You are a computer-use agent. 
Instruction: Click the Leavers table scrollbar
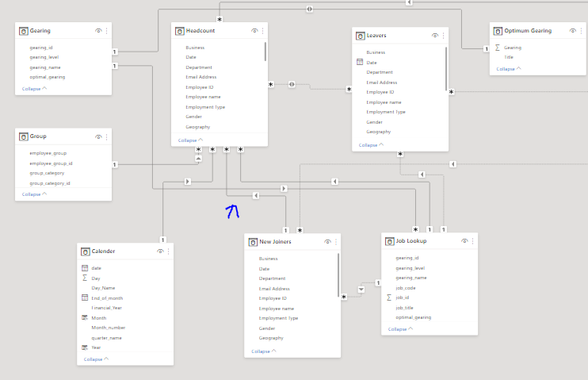[446, 69]
